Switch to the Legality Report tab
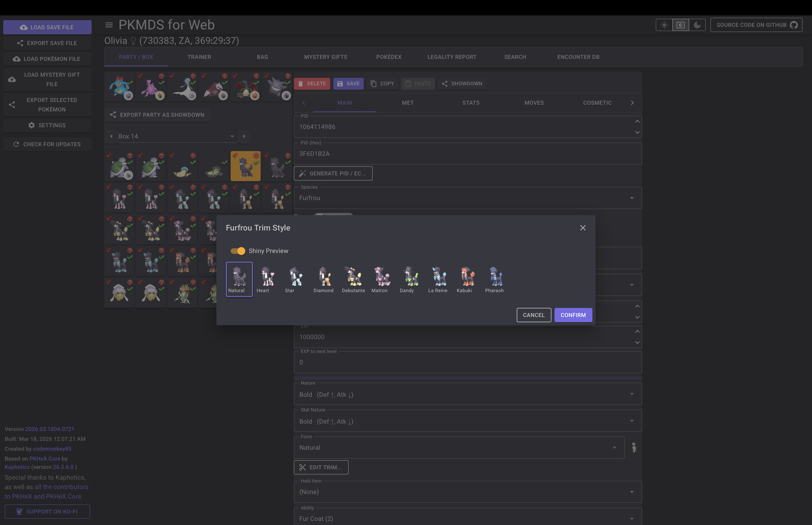This screenshot has height=525, width=812. [452, 57]
